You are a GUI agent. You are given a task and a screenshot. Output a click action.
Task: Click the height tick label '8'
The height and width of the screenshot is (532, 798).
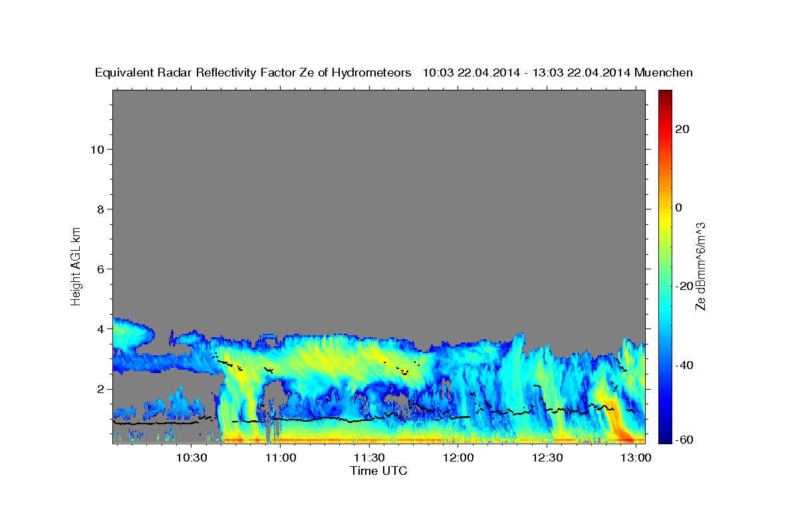point(101,209)
